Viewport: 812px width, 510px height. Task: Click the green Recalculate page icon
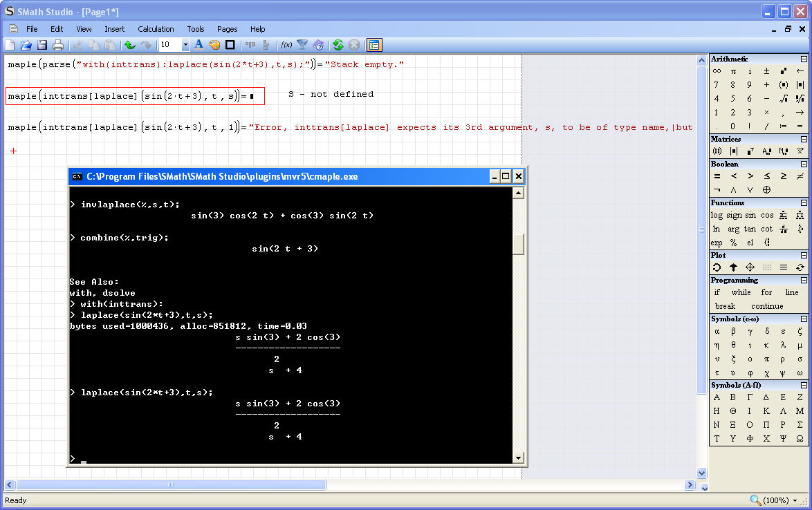click(x=338, y=45)
